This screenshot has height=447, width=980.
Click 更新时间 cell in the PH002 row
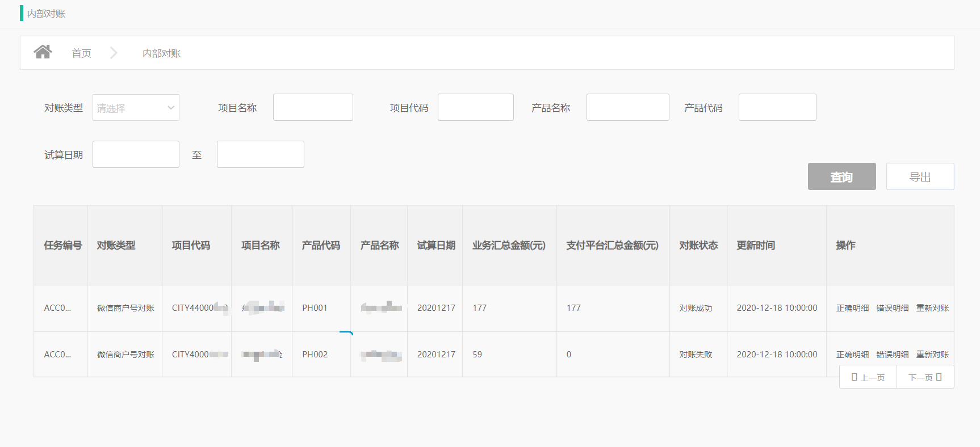pyautogui.click(x=777, y=355)
